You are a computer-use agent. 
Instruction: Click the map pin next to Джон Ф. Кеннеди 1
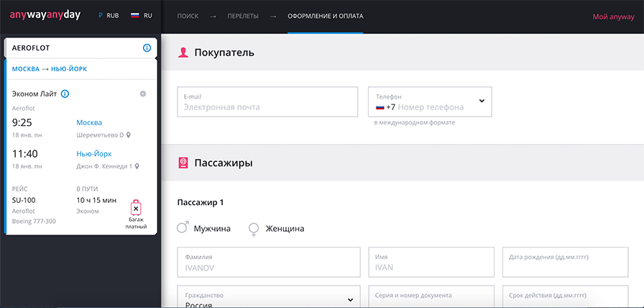pyautogui.click(x=137, y=166)
